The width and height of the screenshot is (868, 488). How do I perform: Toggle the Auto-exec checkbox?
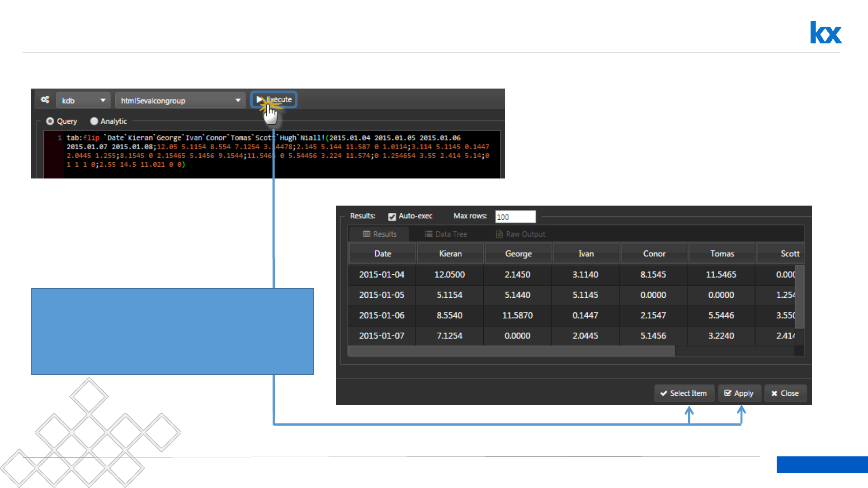coord(392,216)
